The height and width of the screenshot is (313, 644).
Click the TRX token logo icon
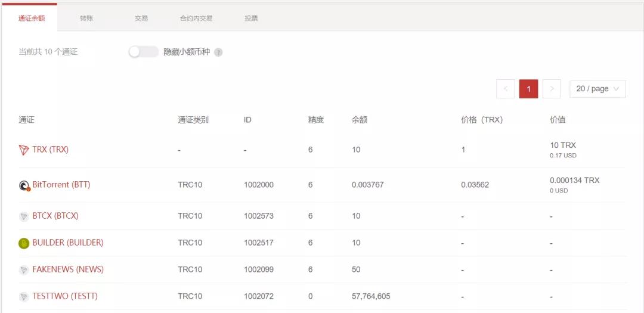point(24,150)
